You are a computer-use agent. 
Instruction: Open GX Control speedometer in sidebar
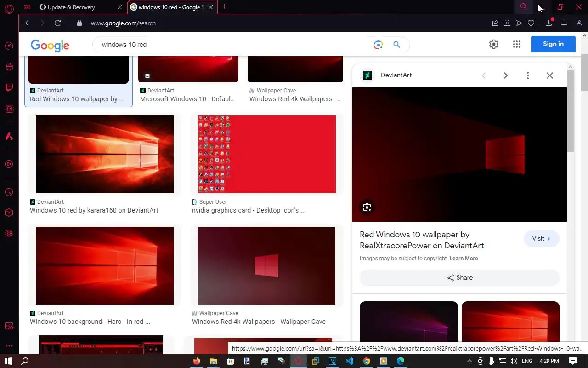click(x=9, y=46)
